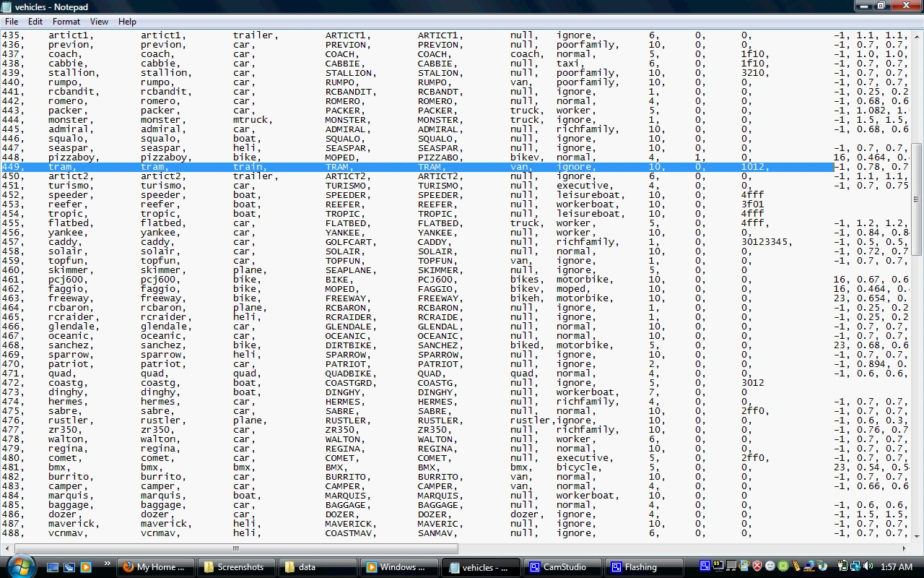924x578 pixels.
Task: Switch to the Screenshots folder taskbar button
Action: 235,567
